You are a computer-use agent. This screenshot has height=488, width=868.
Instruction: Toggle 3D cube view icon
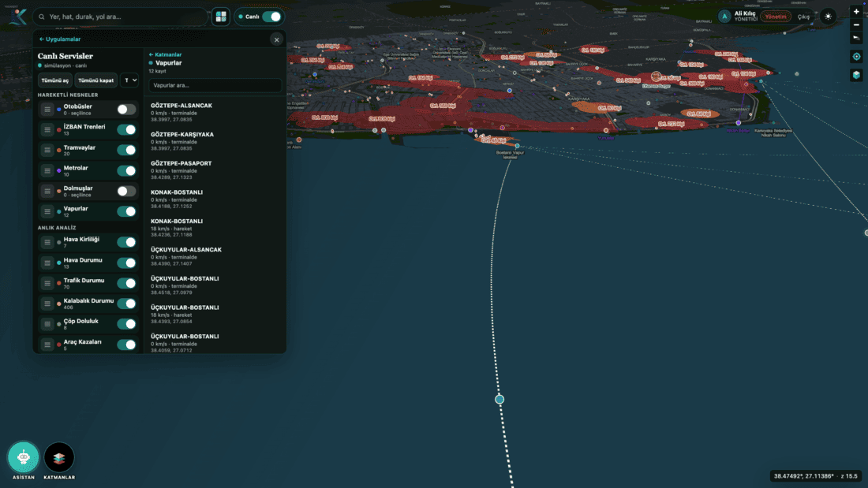[856, 75]
